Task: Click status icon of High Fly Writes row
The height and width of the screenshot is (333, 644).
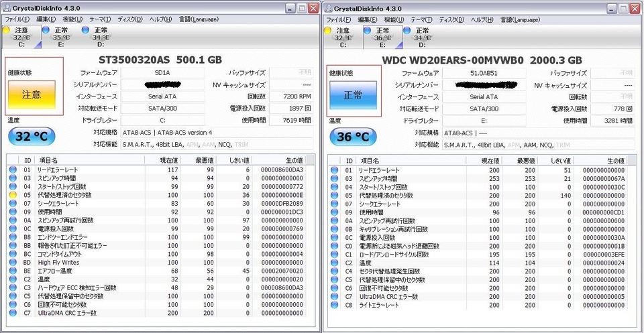Action: tap(13, 263)
